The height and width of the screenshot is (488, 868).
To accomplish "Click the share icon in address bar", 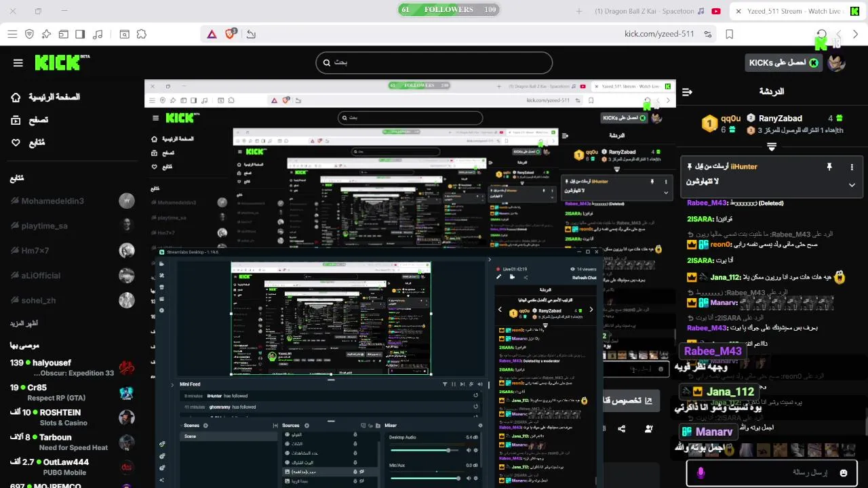I will point(251,34).
